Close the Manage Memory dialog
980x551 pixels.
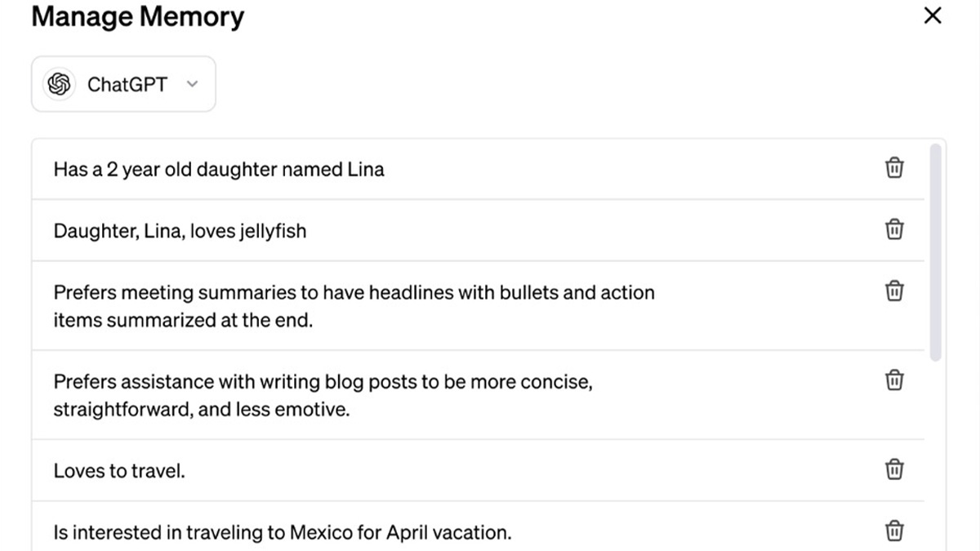point(932,16)
